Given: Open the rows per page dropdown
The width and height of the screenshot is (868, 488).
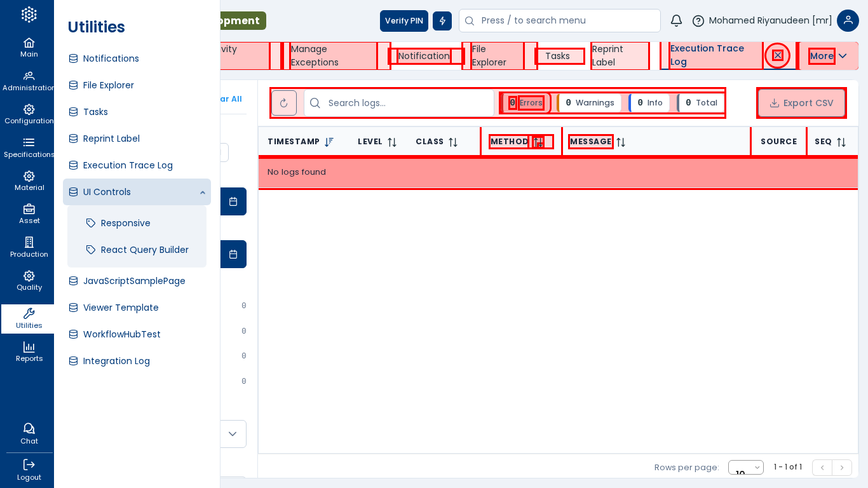Looking at the screenshot, I should click(745, 468).
